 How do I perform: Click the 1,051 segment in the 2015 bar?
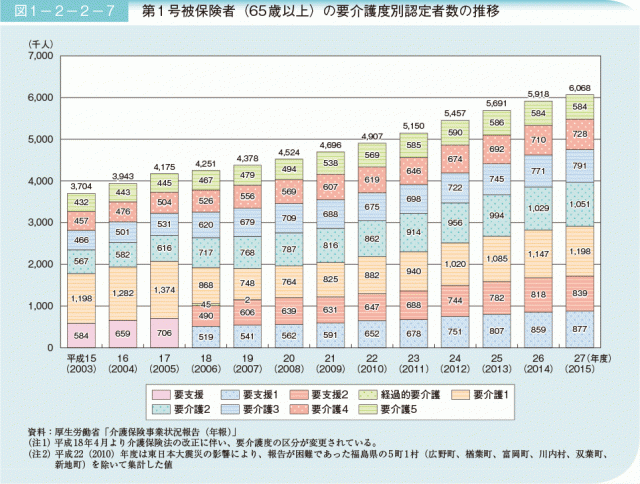[x=580, y=204]
